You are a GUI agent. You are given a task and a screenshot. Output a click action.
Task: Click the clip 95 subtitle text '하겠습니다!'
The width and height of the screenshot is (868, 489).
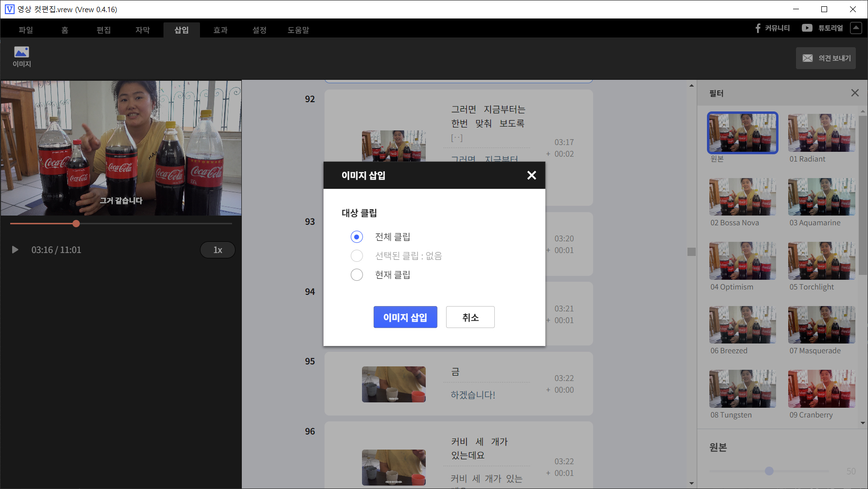[473, 395]
